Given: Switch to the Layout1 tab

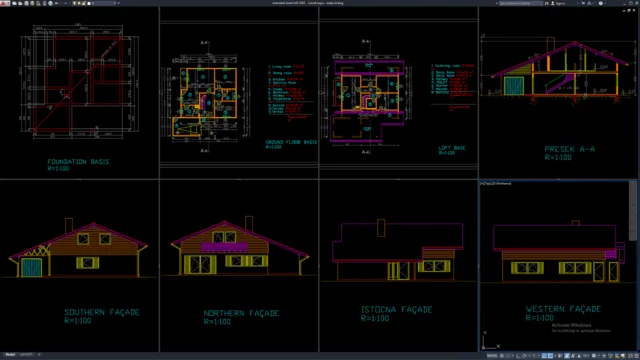Looking at the screenshot, I should (26, 355).
